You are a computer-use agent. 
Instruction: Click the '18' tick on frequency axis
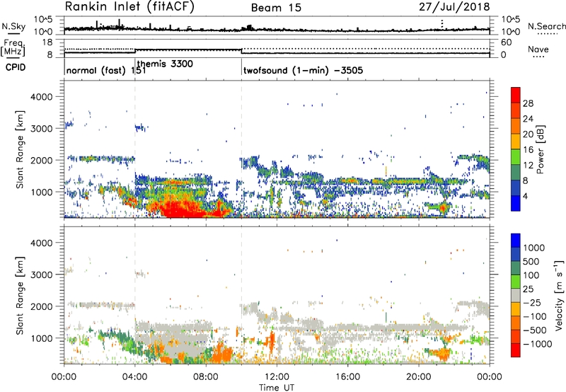point(47,42)
